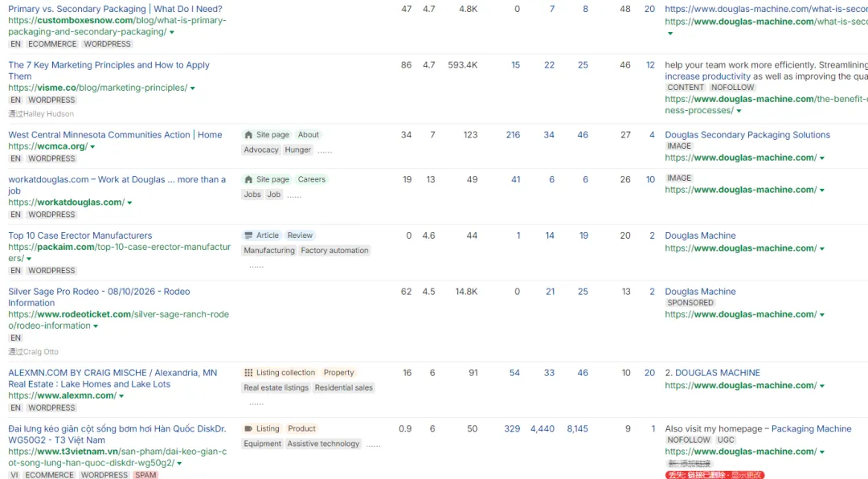
Task: Click the home icon beside Site page Careers
Action: 248,179
